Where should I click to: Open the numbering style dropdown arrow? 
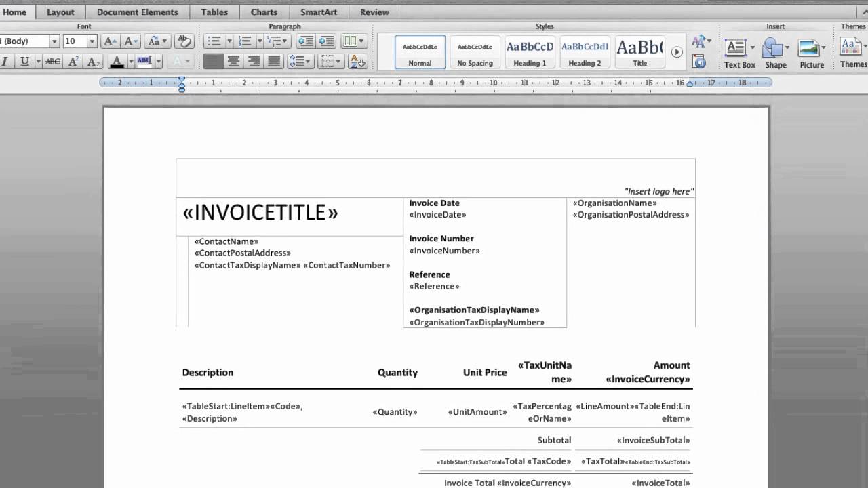pos(259,41)
